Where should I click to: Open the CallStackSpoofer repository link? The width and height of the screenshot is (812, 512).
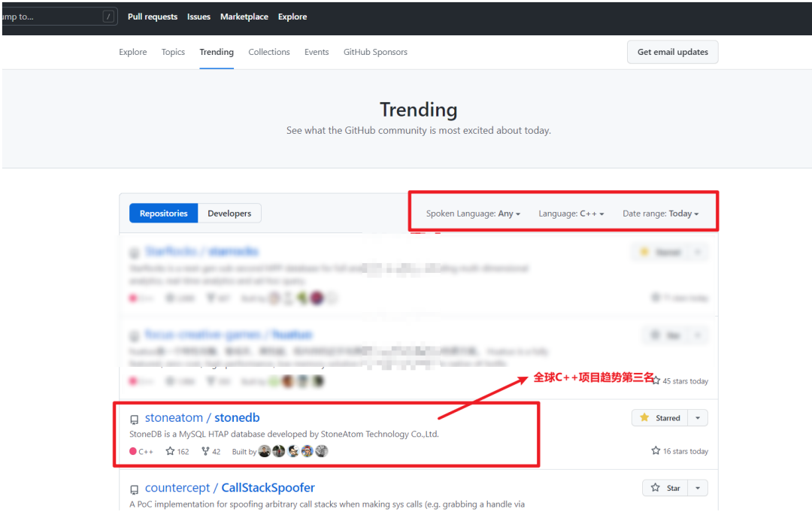(268, 488)
